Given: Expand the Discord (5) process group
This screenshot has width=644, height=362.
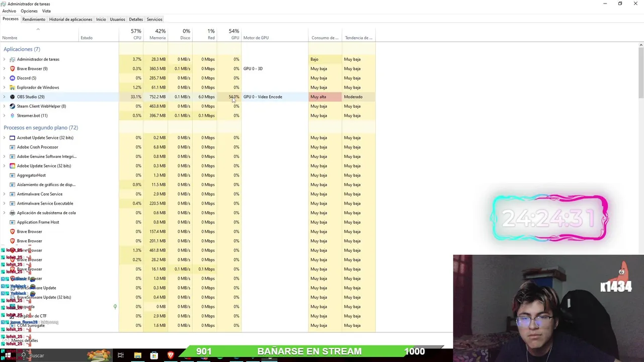Looking at the screenshot, I should pyautogui.click(x=5, y=78).
